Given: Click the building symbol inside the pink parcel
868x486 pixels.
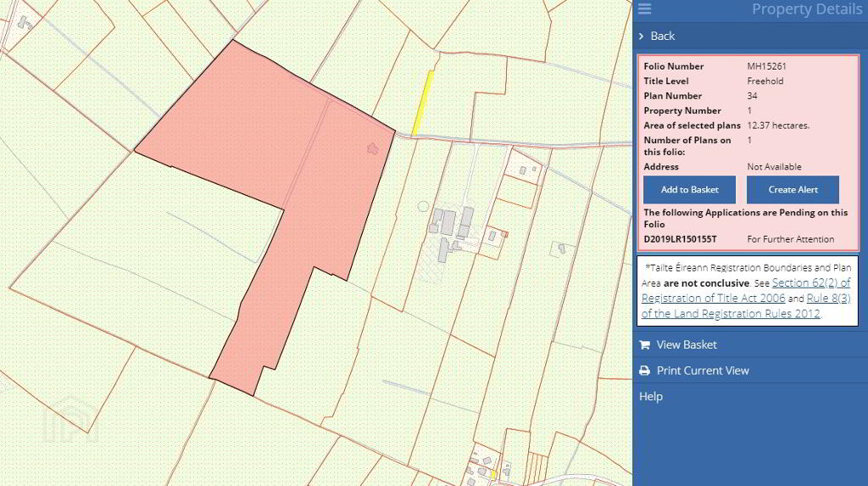Looking at the screenshot, I should [x=371, y=148].
